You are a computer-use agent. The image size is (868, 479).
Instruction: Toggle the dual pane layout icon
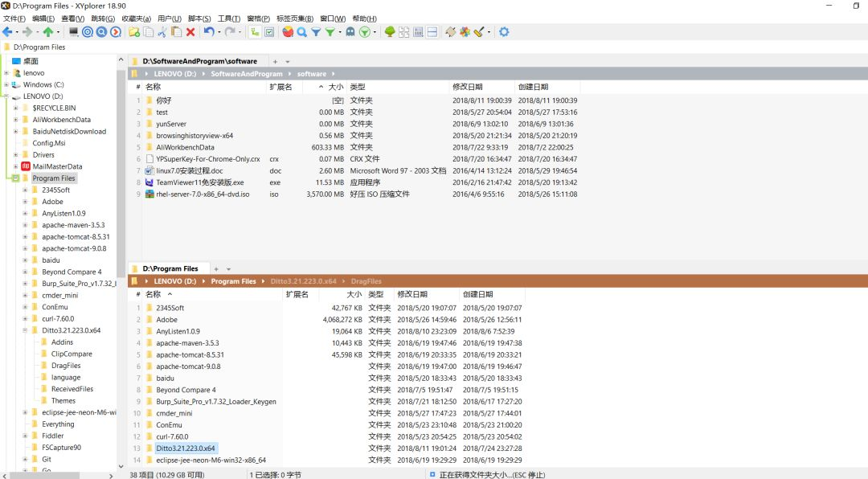click(432, 32)
